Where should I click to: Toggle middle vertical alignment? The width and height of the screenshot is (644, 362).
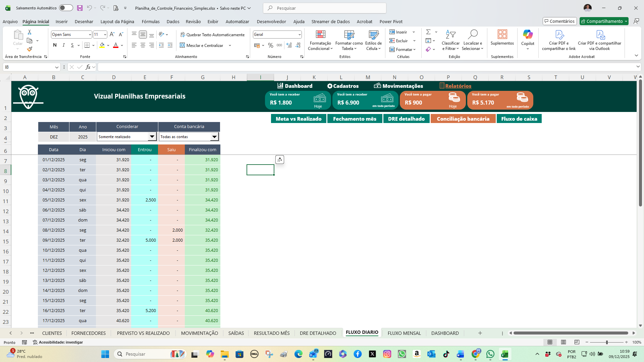pyautogui.click(x=143, y=35)
